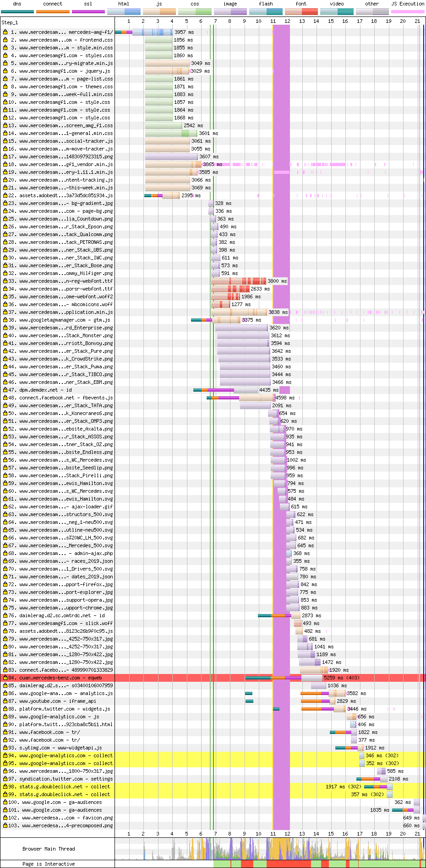Click the lock icon beside syndication.twitter.com settings
426x868 pixels.
pos(5,779)
